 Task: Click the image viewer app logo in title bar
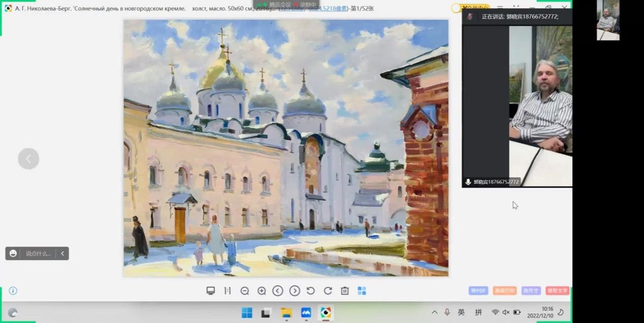coord(8,8)
